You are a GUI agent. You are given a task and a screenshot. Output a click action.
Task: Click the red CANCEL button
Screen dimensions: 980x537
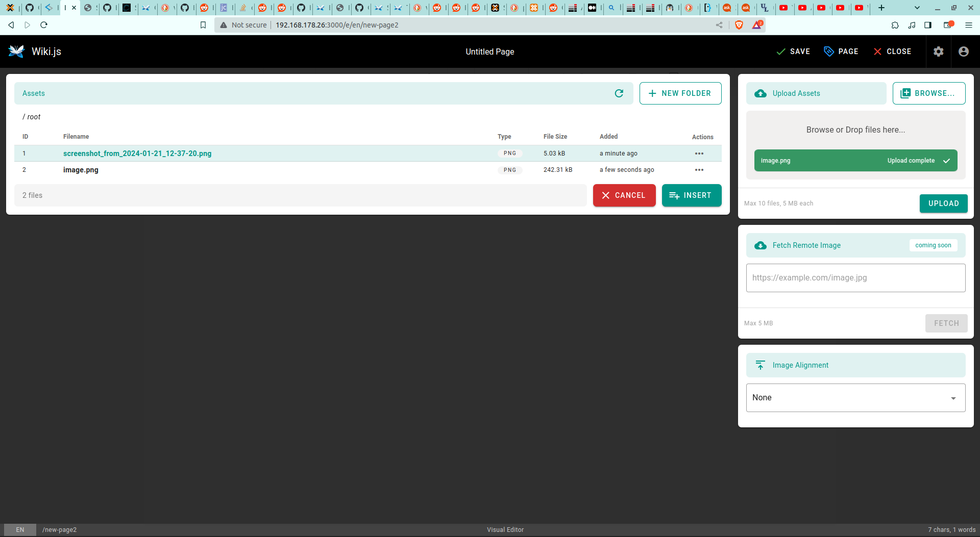coord(624,195)
